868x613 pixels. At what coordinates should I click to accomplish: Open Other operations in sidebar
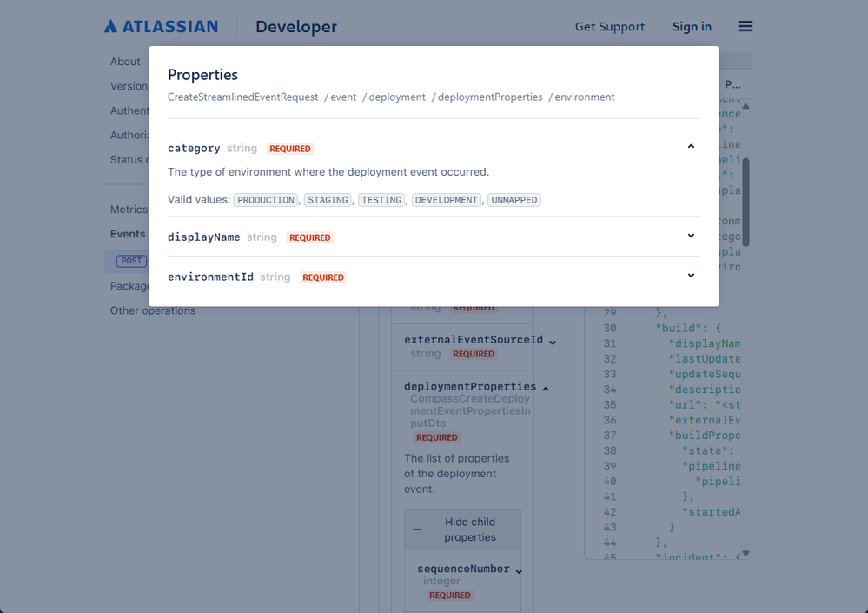(153, 310)
